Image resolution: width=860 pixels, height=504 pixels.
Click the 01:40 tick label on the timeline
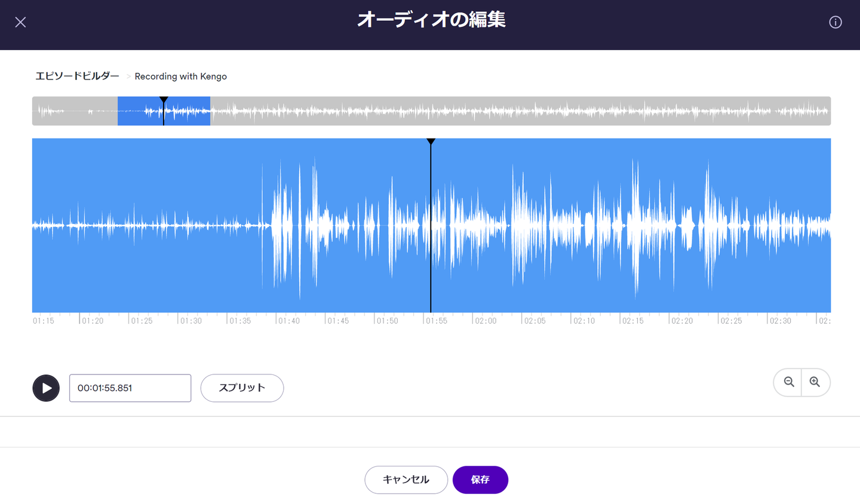tap(289, 321)
